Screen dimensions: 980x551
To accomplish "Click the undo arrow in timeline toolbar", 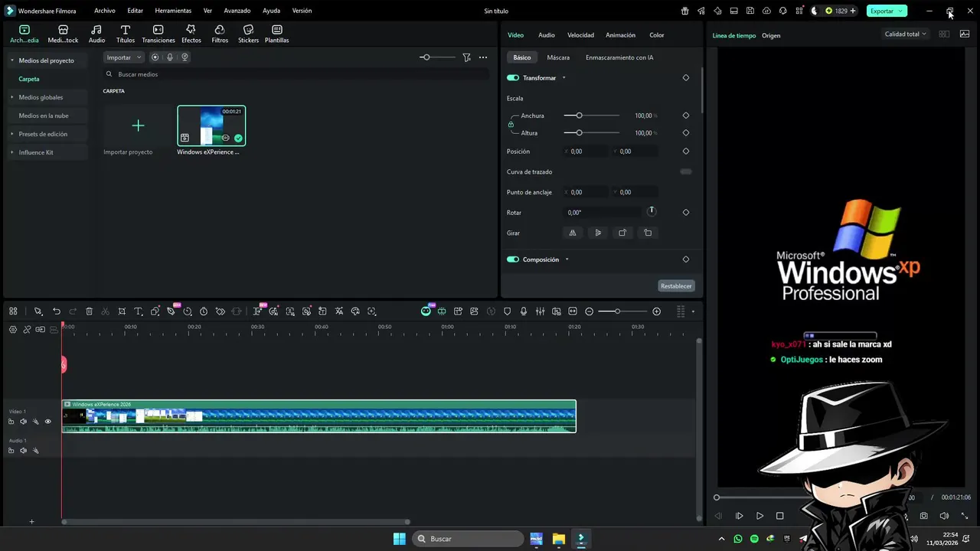I will click(57, 311).
